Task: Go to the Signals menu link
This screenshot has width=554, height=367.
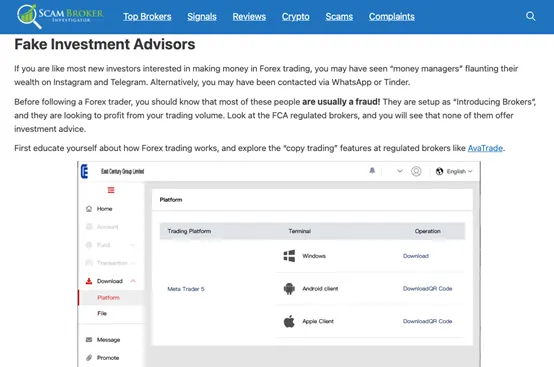Action: [x=202, y=17]
